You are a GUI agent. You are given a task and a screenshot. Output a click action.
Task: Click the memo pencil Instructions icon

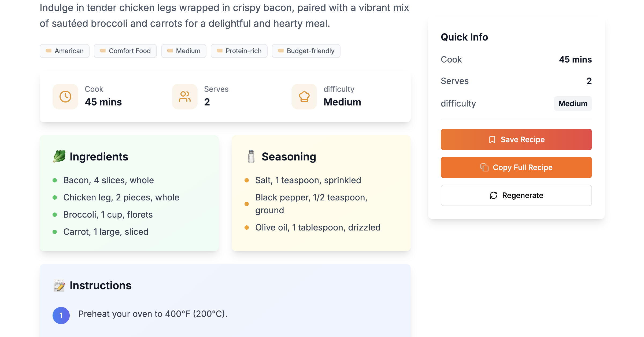point(59,285)
